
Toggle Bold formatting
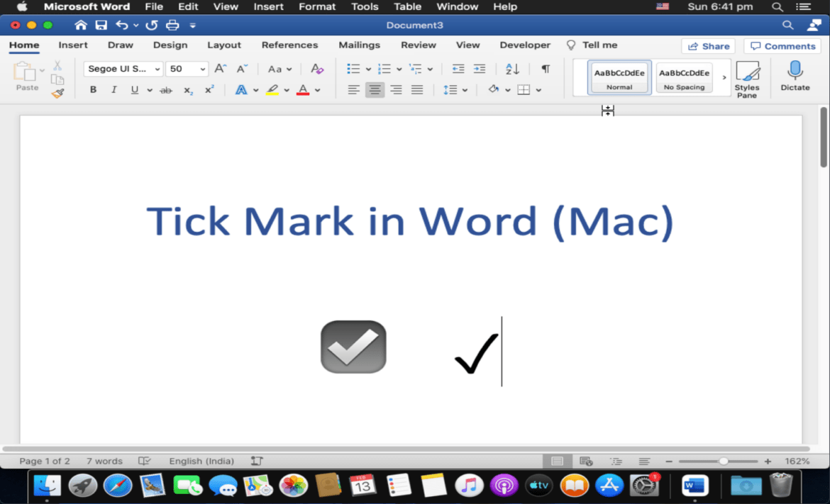pyautogui.click(x=93, y=90)
